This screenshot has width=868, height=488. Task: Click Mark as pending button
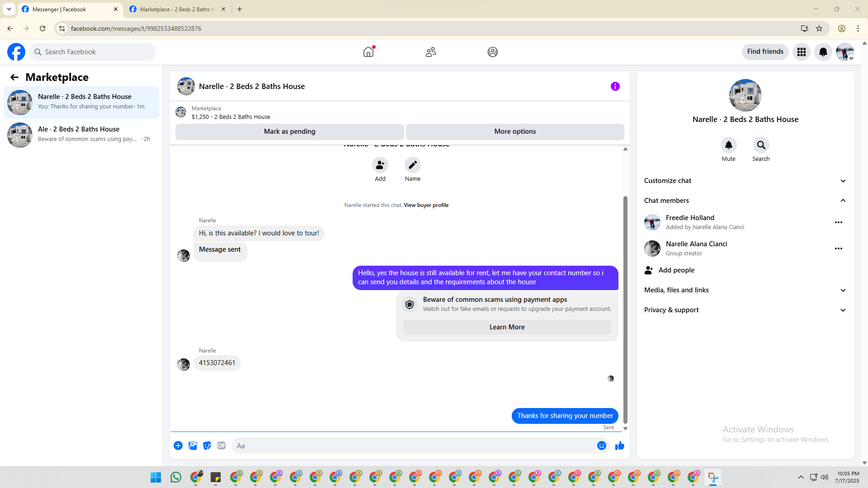click(290, 131)
